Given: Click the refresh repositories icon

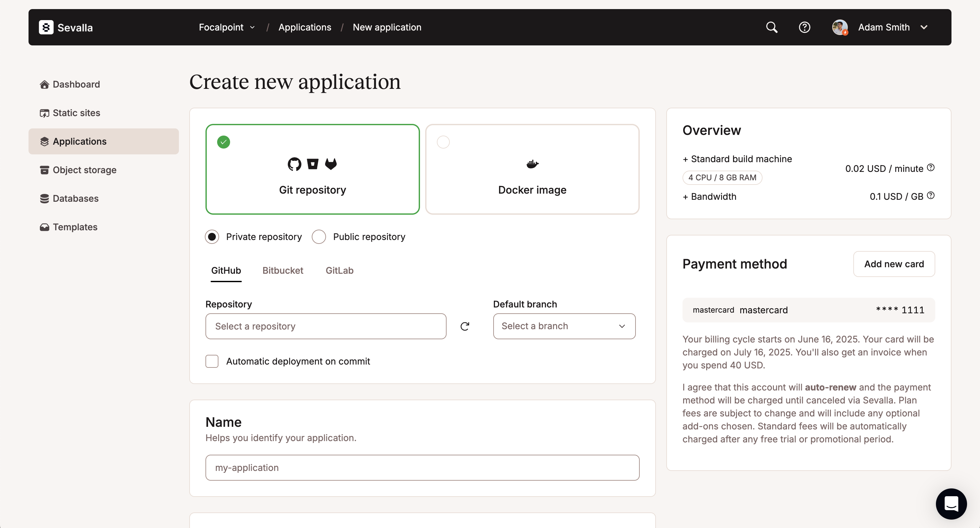Looking at the screenshot, I should click(464, 326).
